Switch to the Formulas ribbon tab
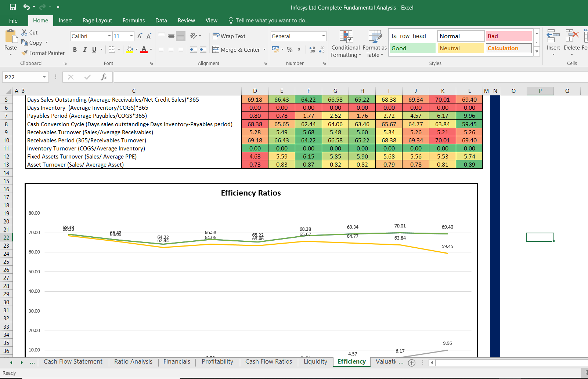The image size is (588, 379). 134,21
